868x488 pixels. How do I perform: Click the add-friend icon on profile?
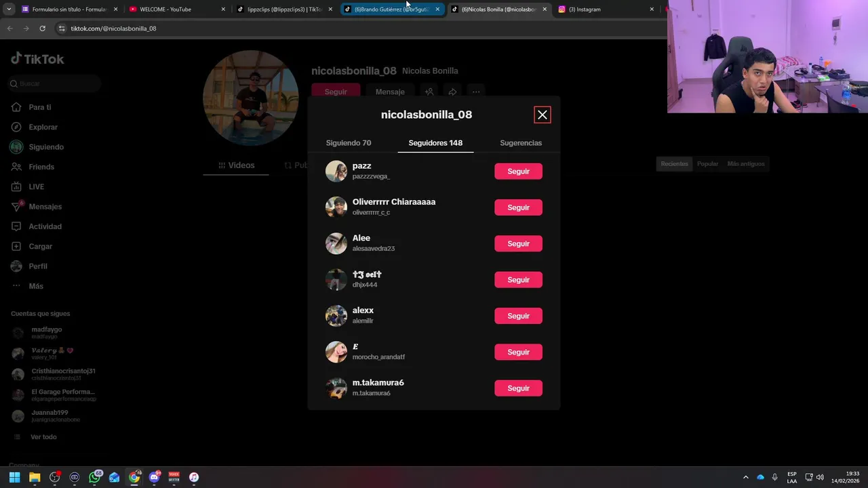tap(429, 91)
